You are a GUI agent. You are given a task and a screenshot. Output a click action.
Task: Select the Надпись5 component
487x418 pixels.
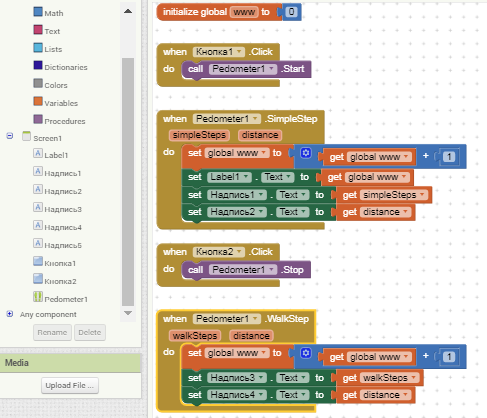pyautogui.click(x=57, y=244)
